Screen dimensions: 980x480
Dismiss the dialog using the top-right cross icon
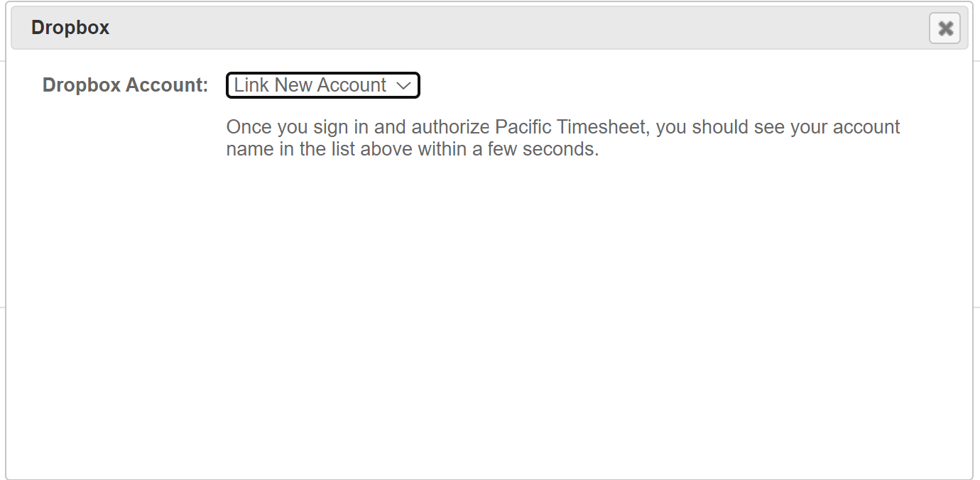pyautogui.click(x=944, y=28)
